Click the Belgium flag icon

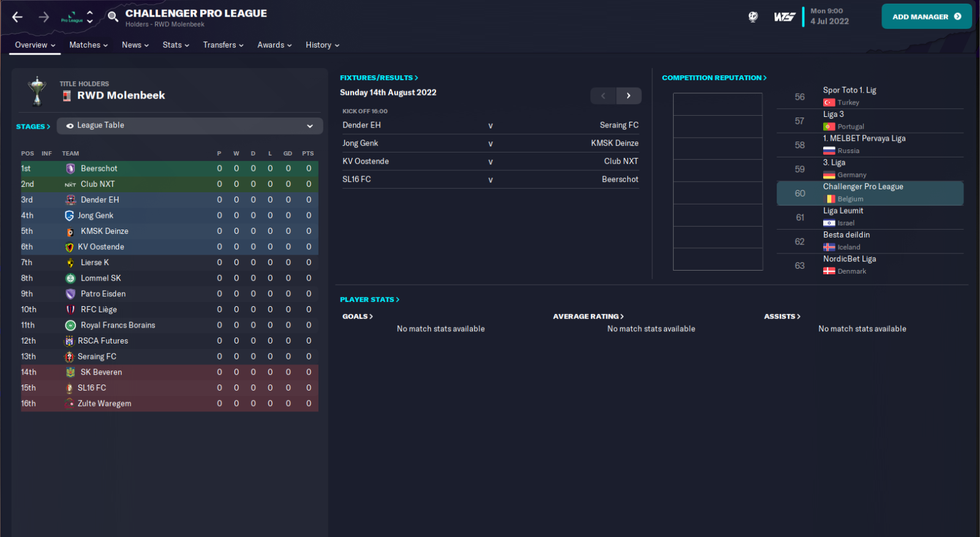click(x=831, y=199)
